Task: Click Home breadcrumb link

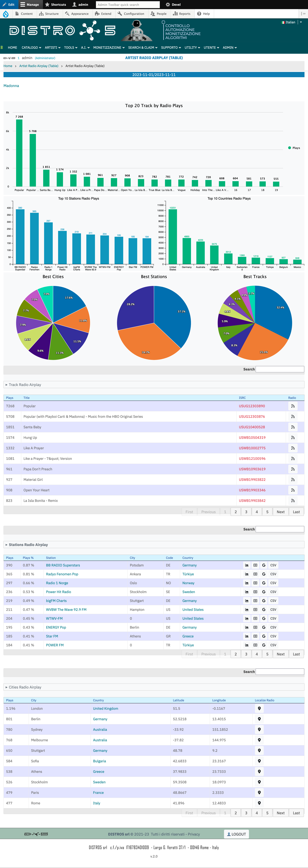Action: coord(8,66)
